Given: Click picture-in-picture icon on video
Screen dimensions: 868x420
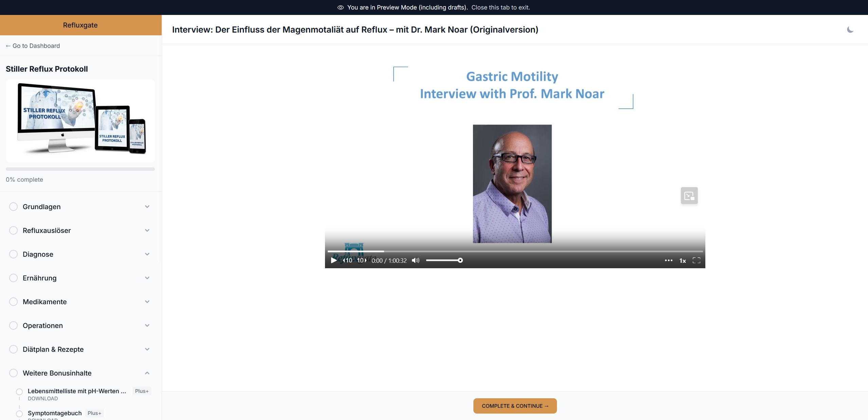Looking at the screenshot, I should [x=689, y=196].
